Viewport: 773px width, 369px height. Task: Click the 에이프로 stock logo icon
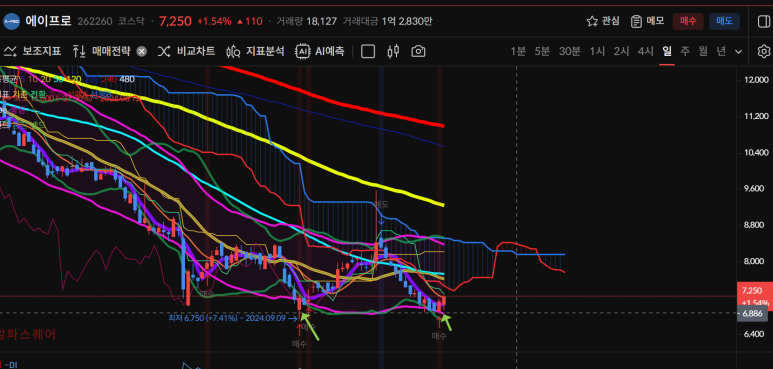11,21
